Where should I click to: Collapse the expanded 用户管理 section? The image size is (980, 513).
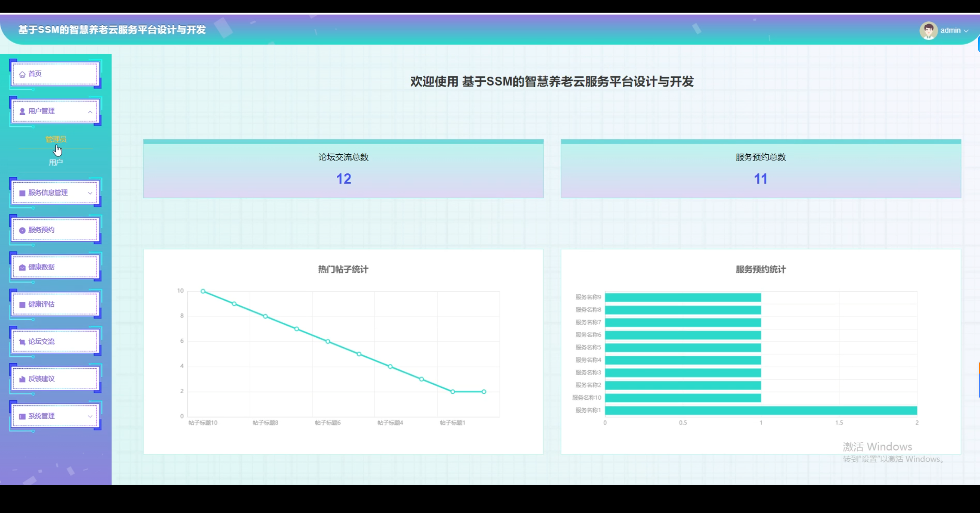click(90, 111)
